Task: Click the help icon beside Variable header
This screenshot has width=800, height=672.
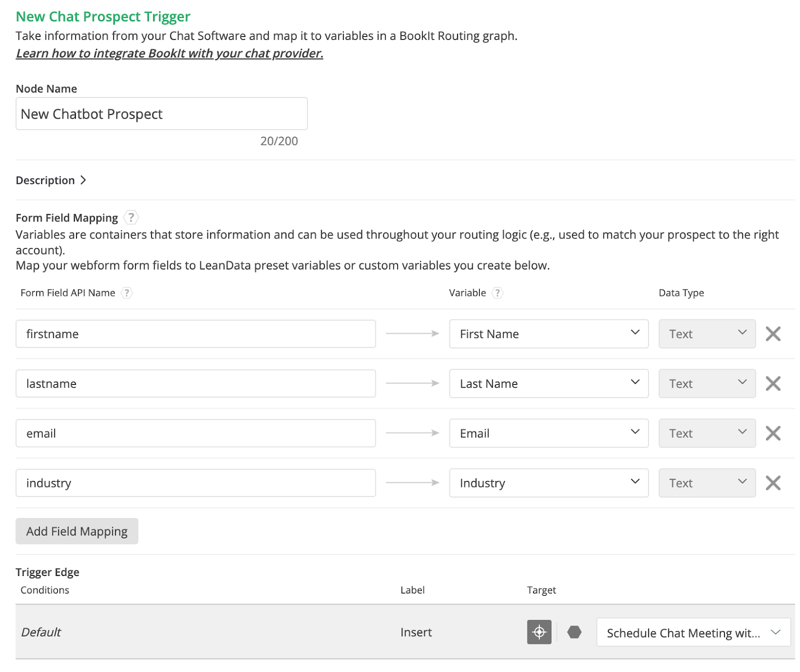Action: click(497, 293)
